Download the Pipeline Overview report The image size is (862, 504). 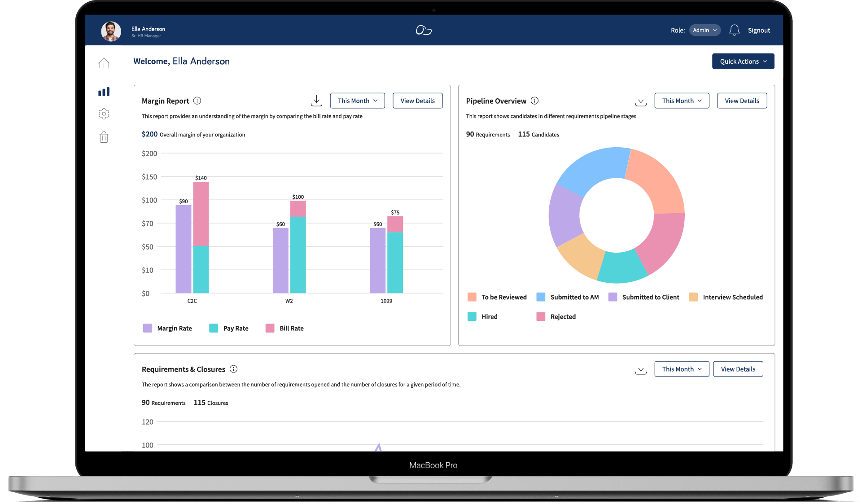641,101
